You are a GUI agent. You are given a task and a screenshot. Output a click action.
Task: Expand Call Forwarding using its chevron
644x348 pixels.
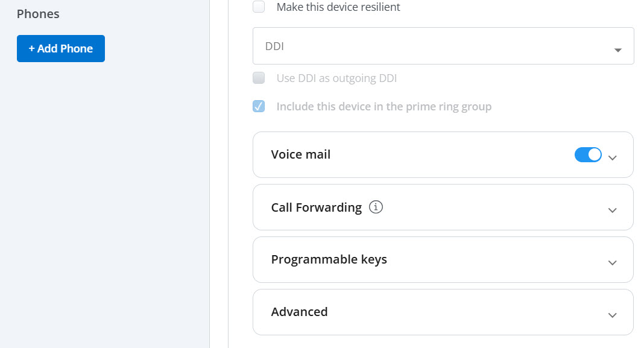[613, 210]
